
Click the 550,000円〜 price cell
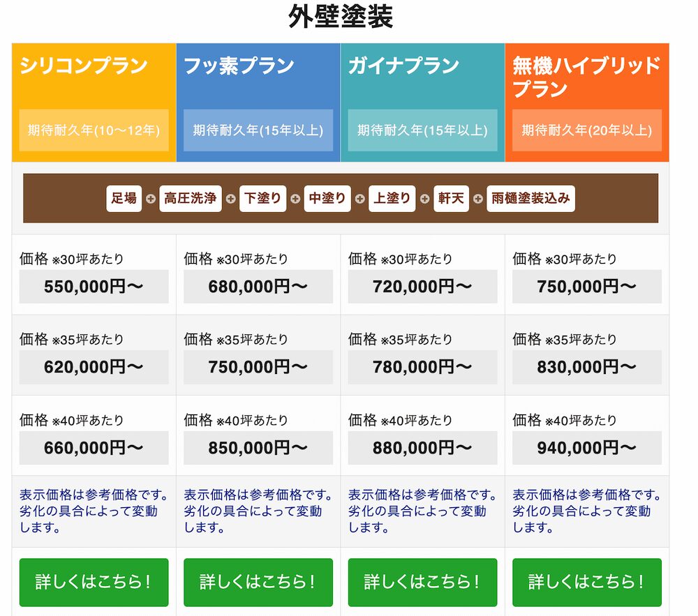94,286
